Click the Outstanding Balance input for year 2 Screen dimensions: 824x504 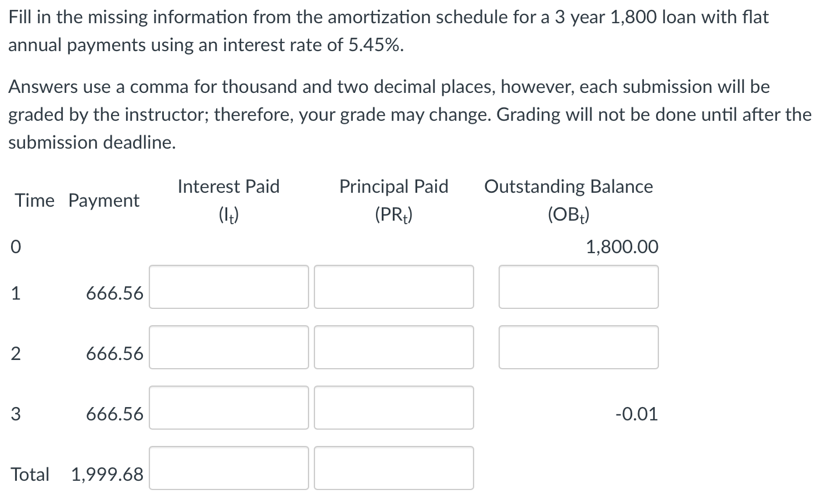(578, 347)
